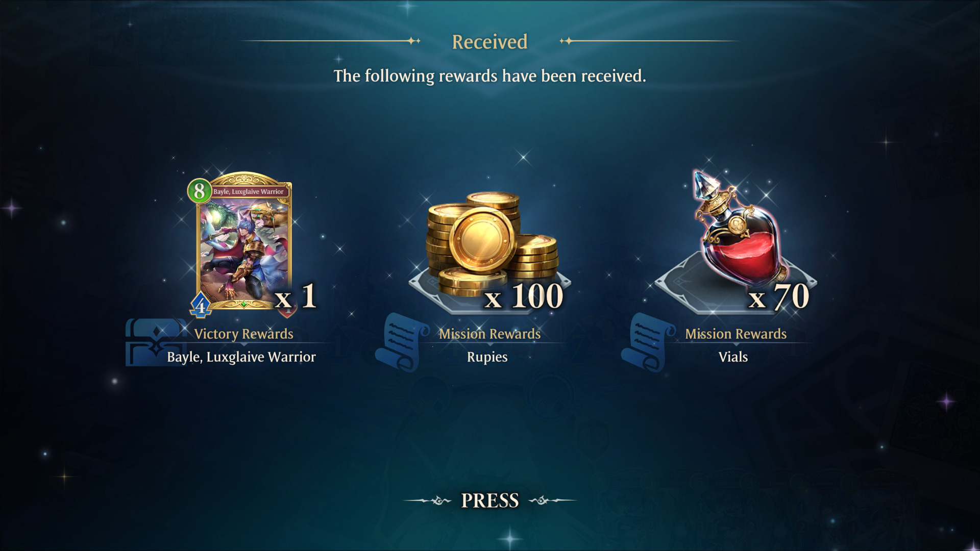
Task: Click the Victory Rewards treasure chest icon
Action: click(x=156, y=342)
